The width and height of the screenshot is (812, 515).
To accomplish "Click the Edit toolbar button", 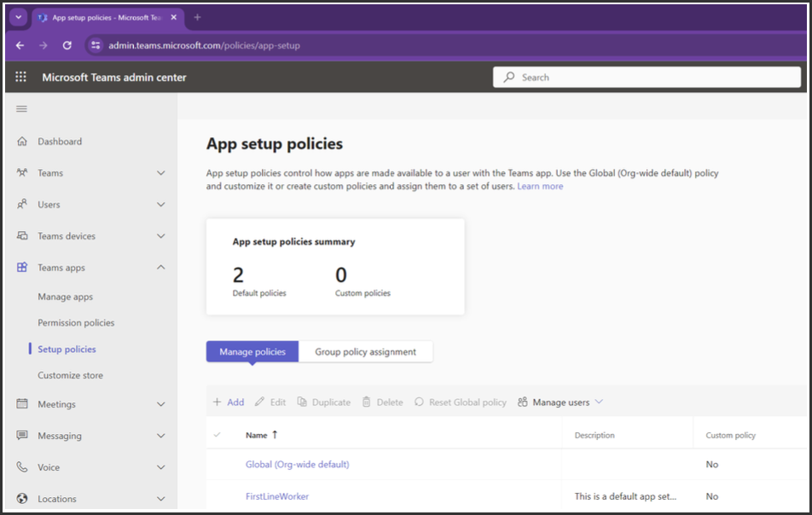I will tap(270, 402).
